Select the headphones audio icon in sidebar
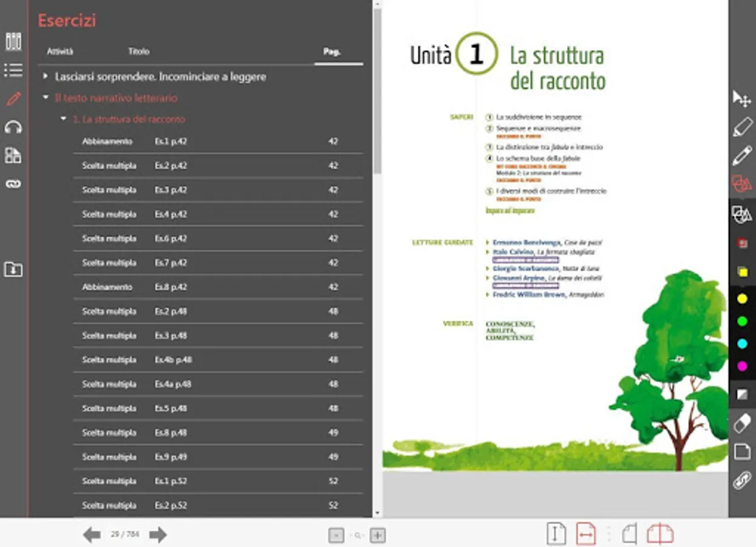The width and height of the screenshot is (756, 547). coord(13,127)
